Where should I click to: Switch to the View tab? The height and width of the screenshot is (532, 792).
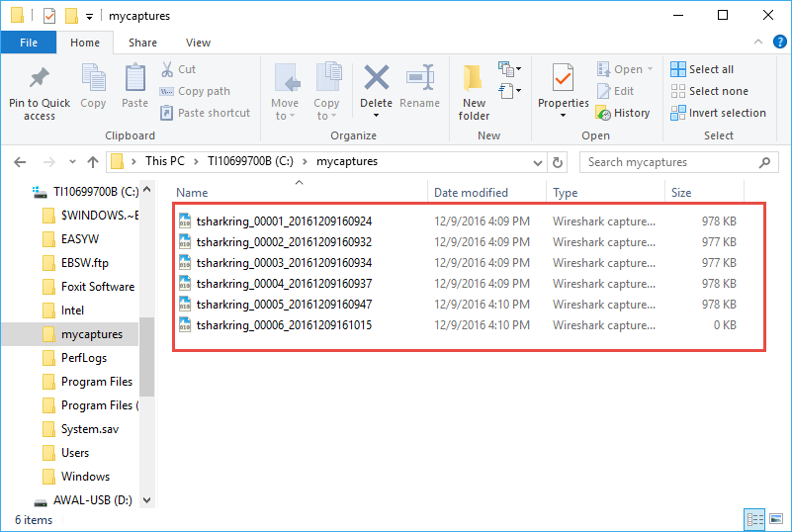tap(198, 43)
